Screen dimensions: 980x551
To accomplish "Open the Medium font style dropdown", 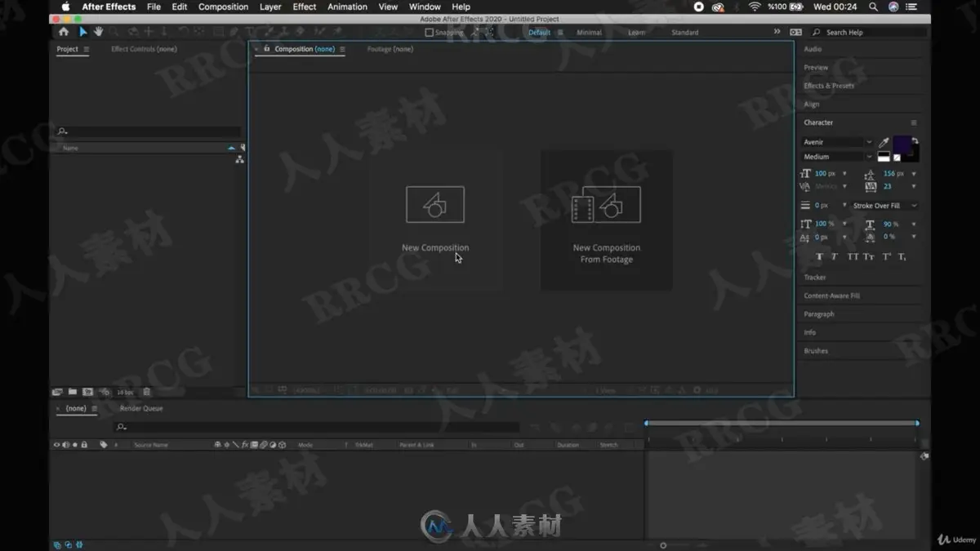I will [x=837, y=157].
